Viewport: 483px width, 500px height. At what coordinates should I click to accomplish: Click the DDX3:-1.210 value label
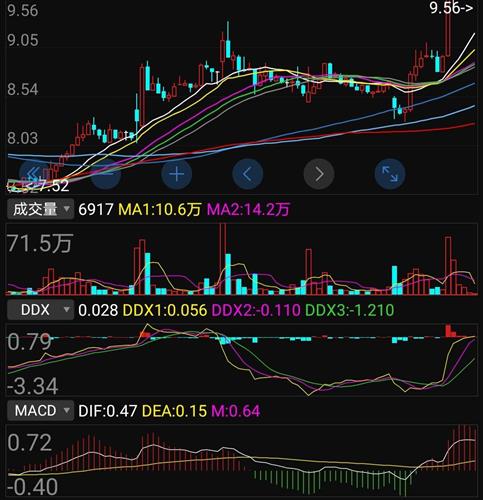tap(350, 310)
